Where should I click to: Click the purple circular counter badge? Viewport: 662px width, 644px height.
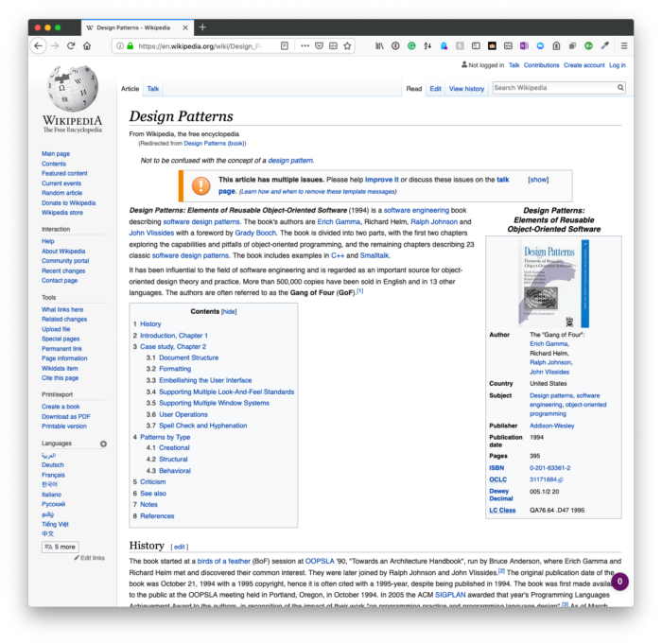tap(619, 582)
